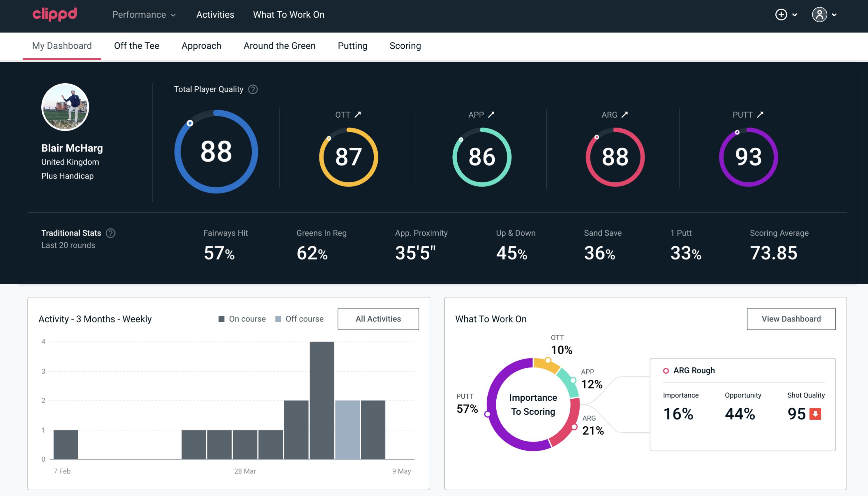Screen dimensions: 868x496
Task: Click the Total Player Quality help icon
Action: 252,89
